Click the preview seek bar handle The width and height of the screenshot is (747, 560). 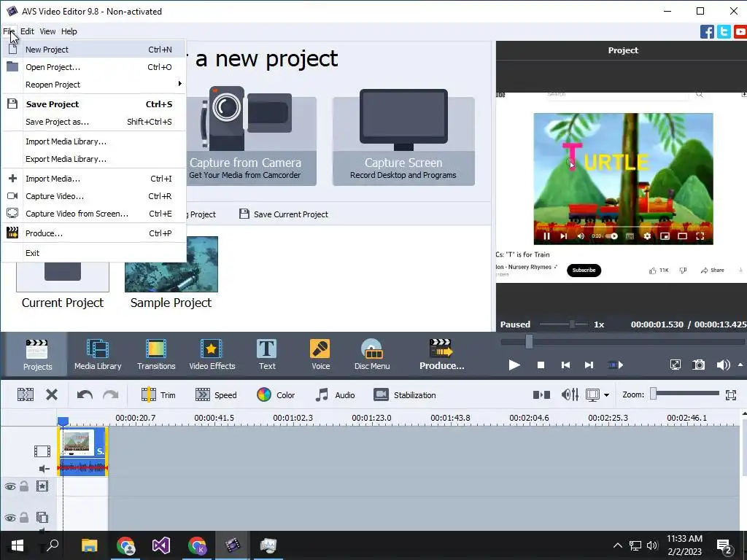(x=529, y=341)
